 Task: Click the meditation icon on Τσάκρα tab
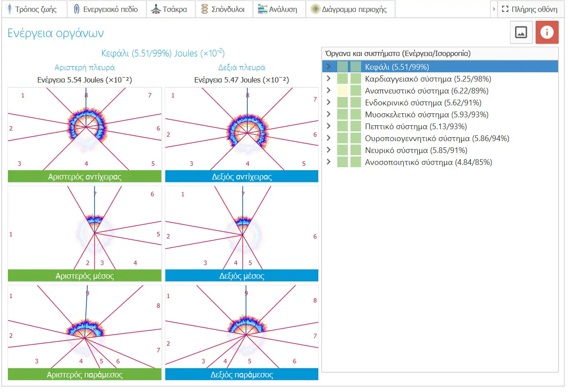tap(156, 9)
